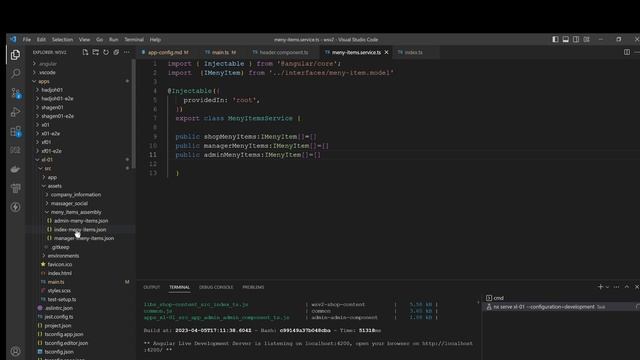The image size is (640, 360).
Task: Toggle the panel layout icon in the title bar
Action: [565, 39]
